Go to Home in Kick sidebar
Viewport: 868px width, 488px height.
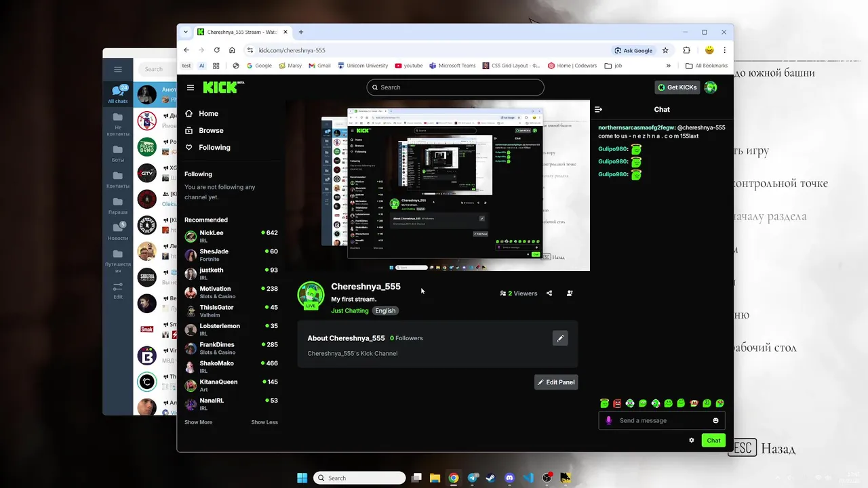(201, 113)
